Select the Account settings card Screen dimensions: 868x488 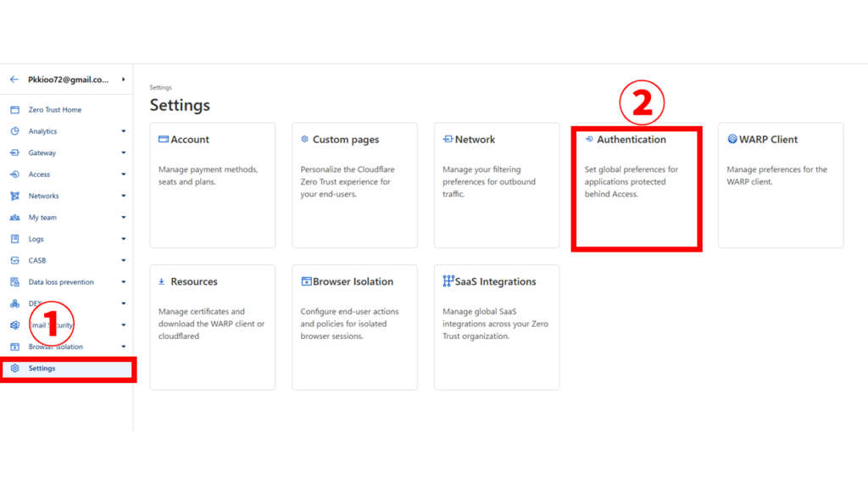[x=213, y=185]
